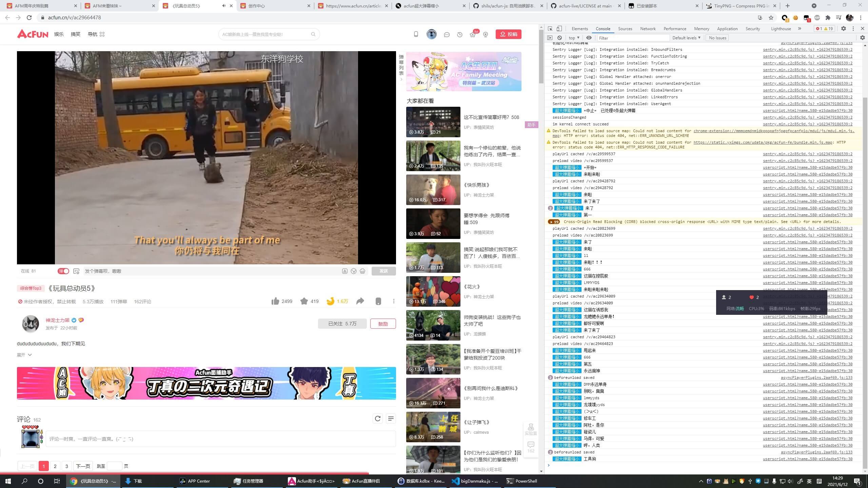Expand more DevTools tabs chevron
This screenshot has height=488, width=868.
click(x=800, y=29)
